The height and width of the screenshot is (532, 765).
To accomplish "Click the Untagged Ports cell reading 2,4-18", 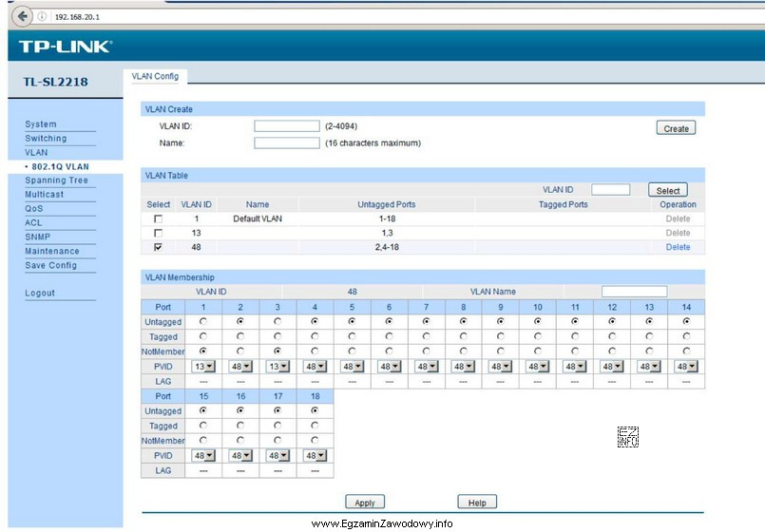I will pyautogui.click(x=387, y=247).
